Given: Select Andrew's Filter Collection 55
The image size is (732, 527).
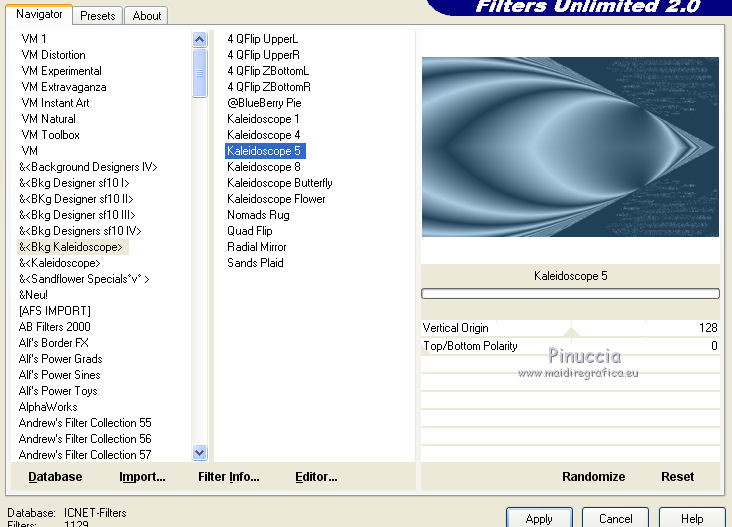Looking at the screenshot, I should [85, 423].
